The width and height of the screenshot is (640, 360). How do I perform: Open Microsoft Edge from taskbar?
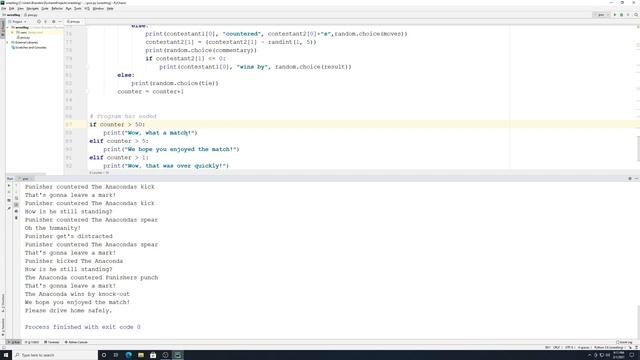(x=129, y=355)
